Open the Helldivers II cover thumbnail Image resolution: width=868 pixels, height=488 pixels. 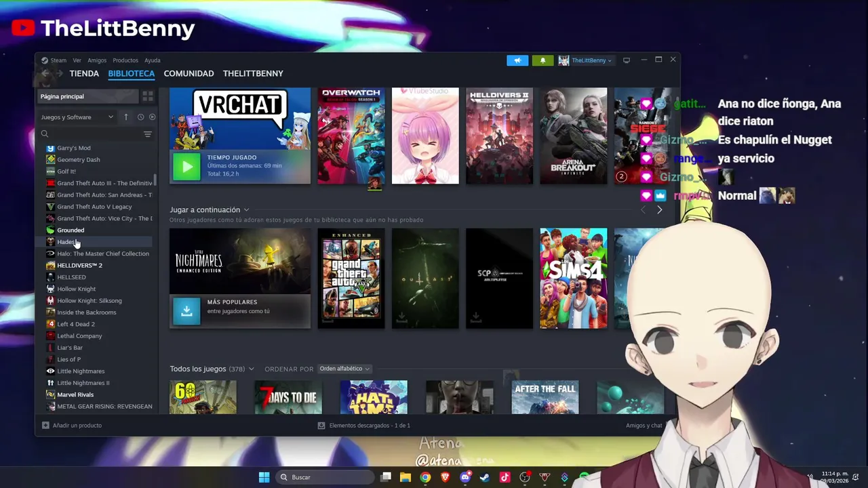pyautogui.click(x=499, y=136)
